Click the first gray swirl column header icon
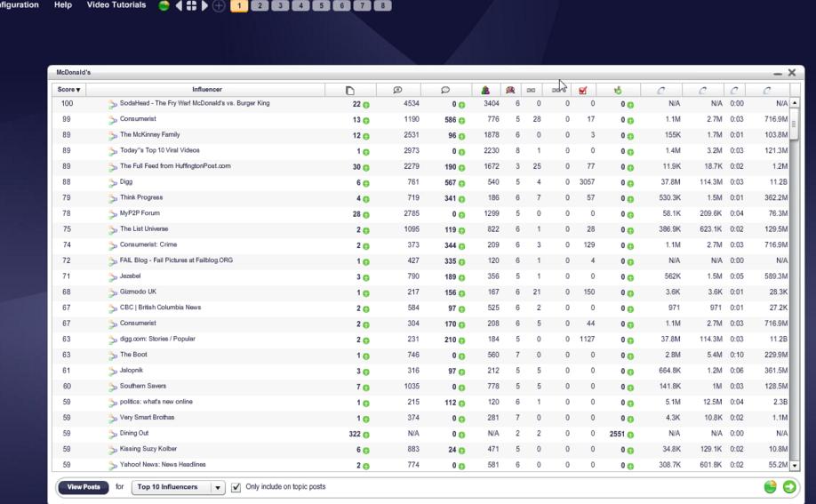 coord(661,90)
